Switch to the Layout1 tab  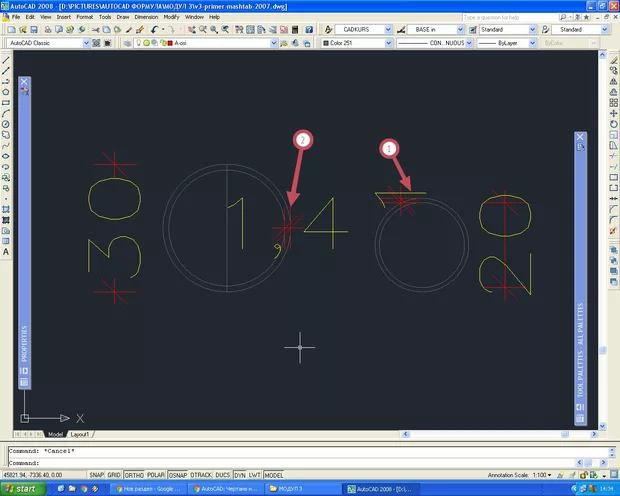(x=78, y=434)
